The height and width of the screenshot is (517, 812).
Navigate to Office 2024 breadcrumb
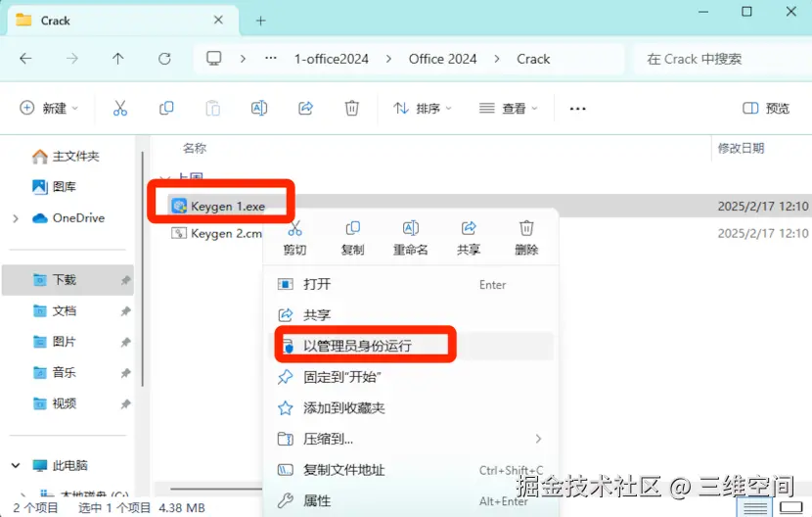(443, 59)
